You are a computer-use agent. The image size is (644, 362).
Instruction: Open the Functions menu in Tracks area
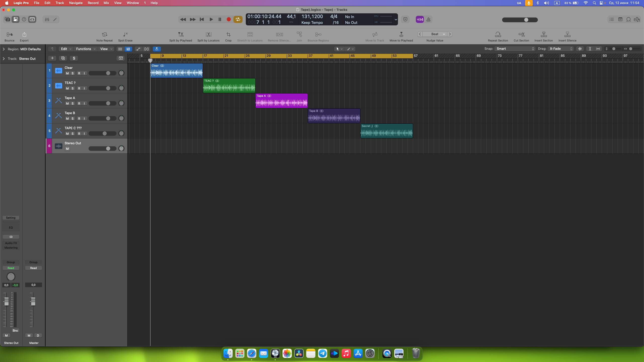[86, 49]
